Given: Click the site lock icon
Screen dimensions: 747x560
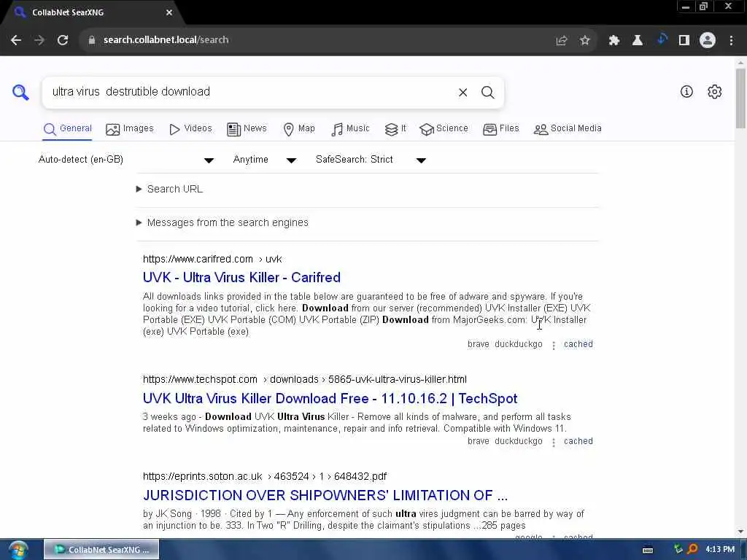Looking at the screenshot, I should [91, 40].
